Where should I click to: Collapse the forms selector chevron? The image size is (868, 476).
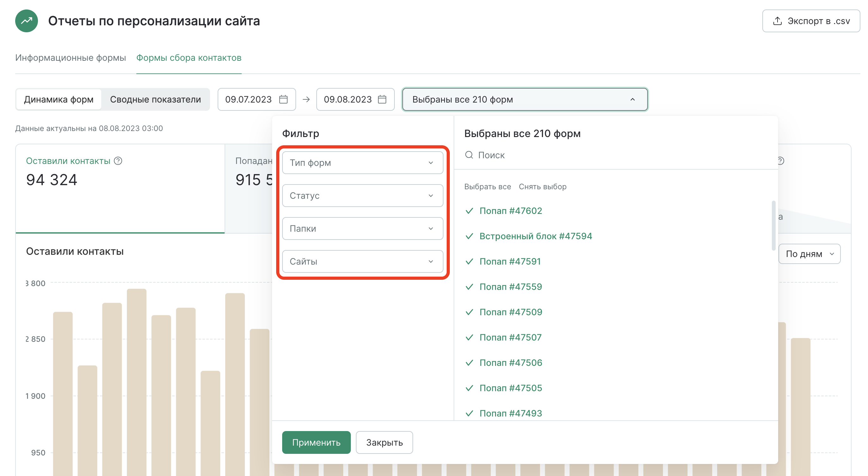click(x=632, y=99)
